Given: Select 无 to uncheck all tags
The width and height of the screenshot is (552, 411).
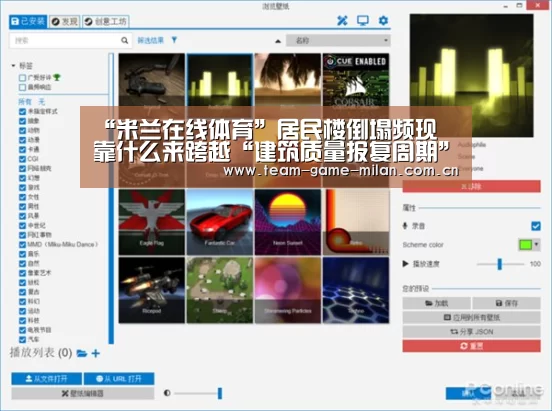Looking at the screenshot, I should [x=42, y=102].
